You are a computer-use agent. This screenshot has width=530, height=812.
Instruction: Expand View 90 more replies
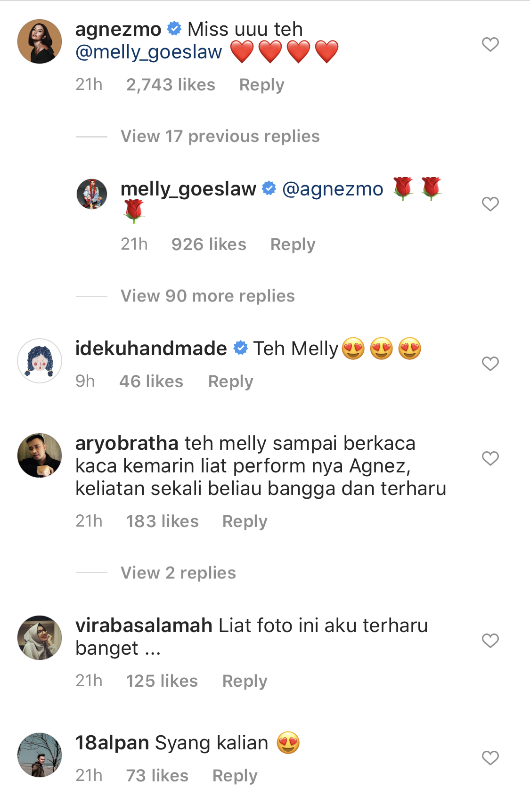point(207,296)
